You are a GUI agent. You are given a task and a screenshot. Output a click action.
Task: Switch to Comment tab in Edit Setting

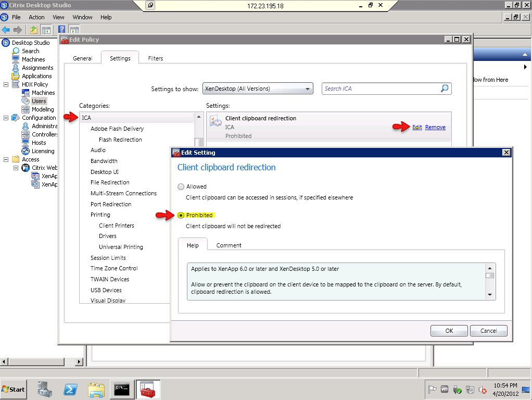229,245
